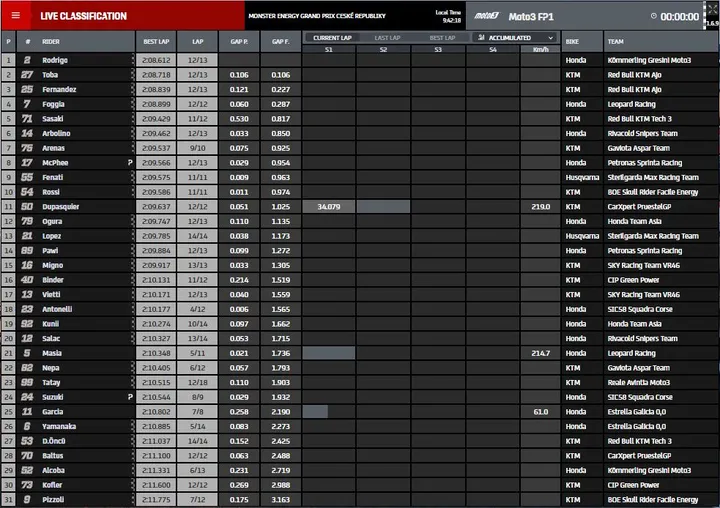Click the Gap P. column header
The image size is (720, 508).
click(239, 41)
